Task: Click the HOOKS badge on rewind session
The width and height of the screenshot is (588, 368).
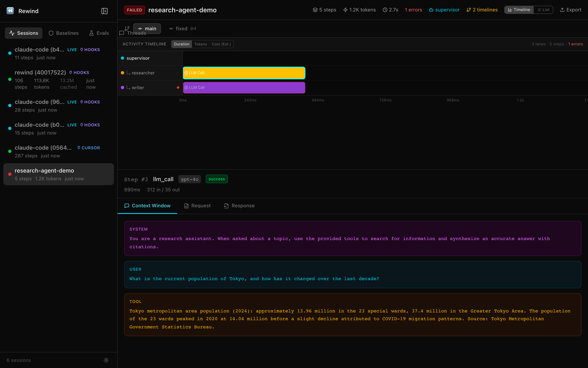Action: [79, 73]
